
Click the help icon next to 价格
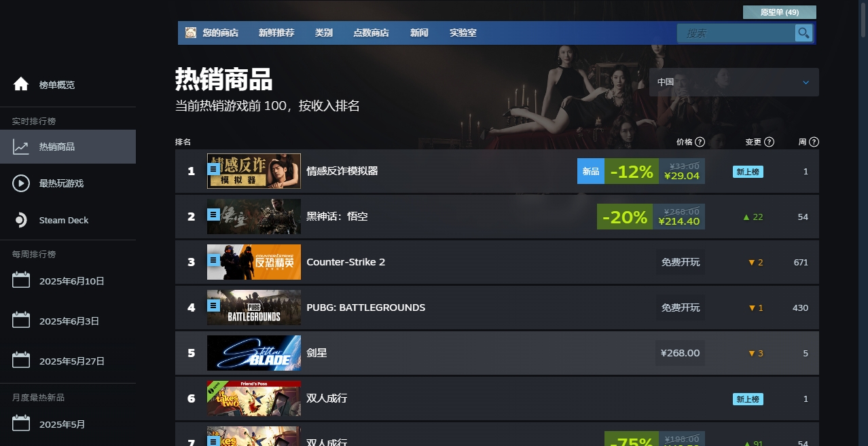click(700, 142)
